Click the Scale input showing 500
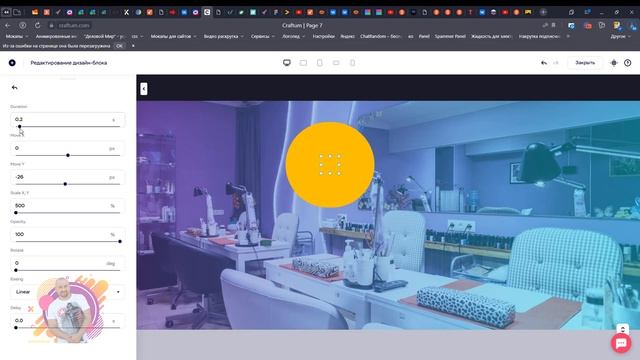 [68, 205]
